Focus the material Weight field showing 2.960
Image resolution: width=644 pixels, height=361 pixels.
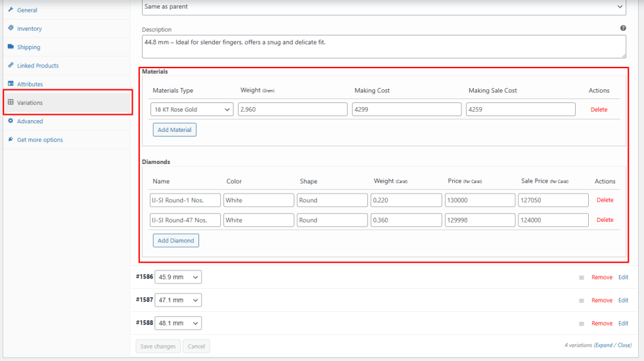point(292,110)
